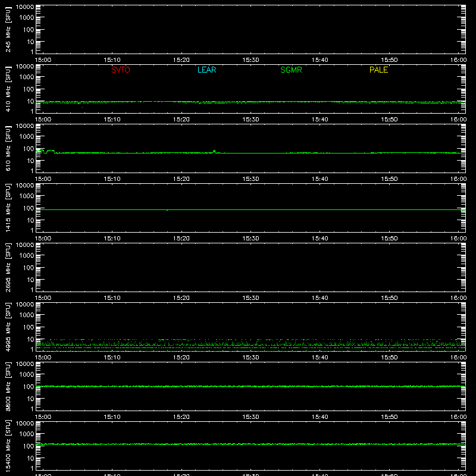The width and height of the screenshot is (476, 476).
Task: Click the 245 MHz [SFU] axis title
Action: click(x=8, y=29)
